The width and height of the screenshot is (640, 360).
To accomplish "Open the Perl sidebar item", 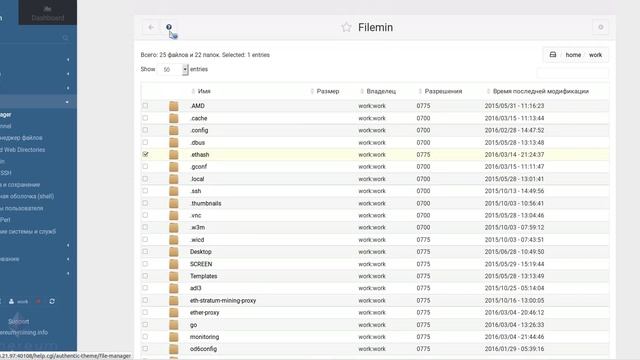I will click(x=5, y=220).
